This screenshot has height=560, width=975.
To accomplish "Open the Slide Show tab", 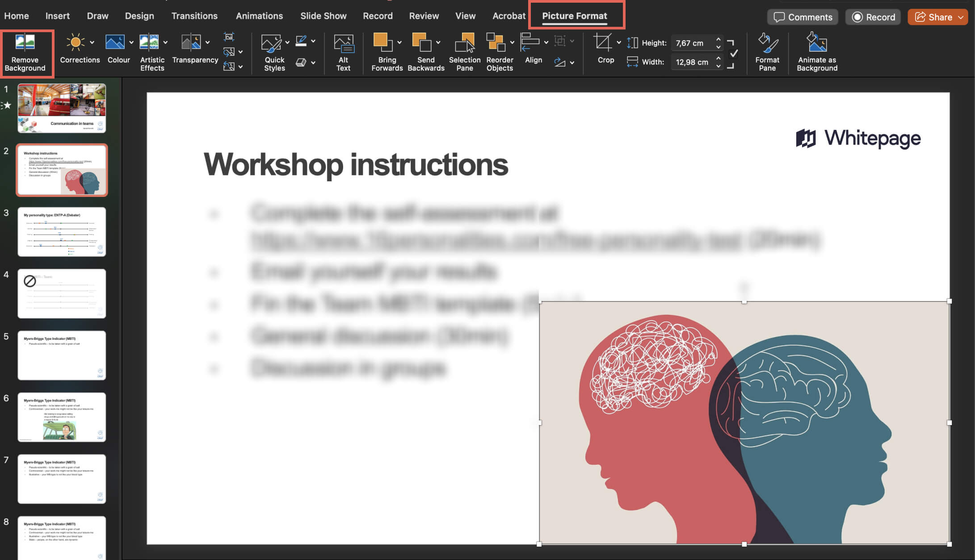I will click(x=323, y=16).
